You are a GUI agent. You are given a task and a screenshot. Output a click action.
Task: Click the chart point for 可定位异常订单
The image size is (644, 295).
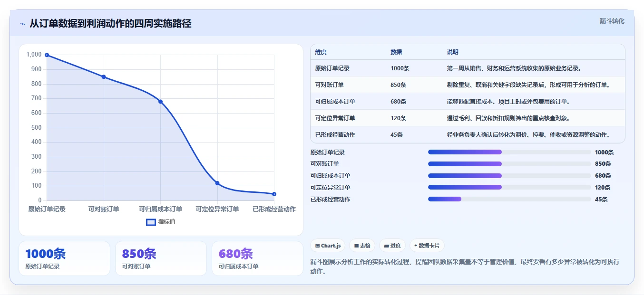click(217, 183)
